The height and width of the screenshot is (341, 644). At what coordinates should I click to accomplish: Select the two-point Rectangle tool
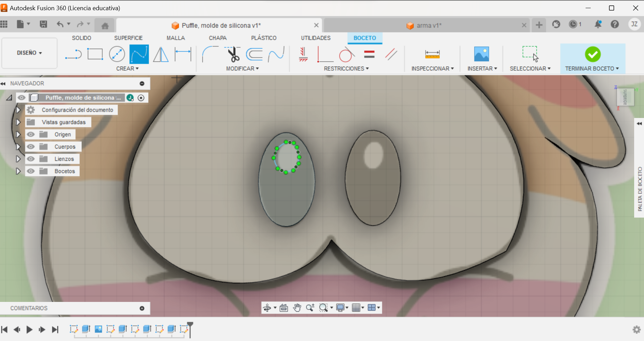click(x=95, y=54)
